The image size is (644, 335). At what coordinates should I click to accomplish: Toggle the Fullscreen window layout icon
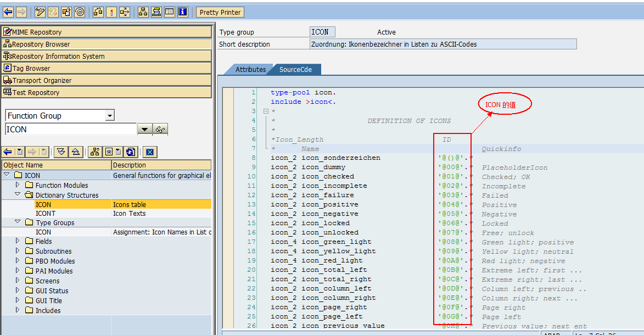(169, 12)
